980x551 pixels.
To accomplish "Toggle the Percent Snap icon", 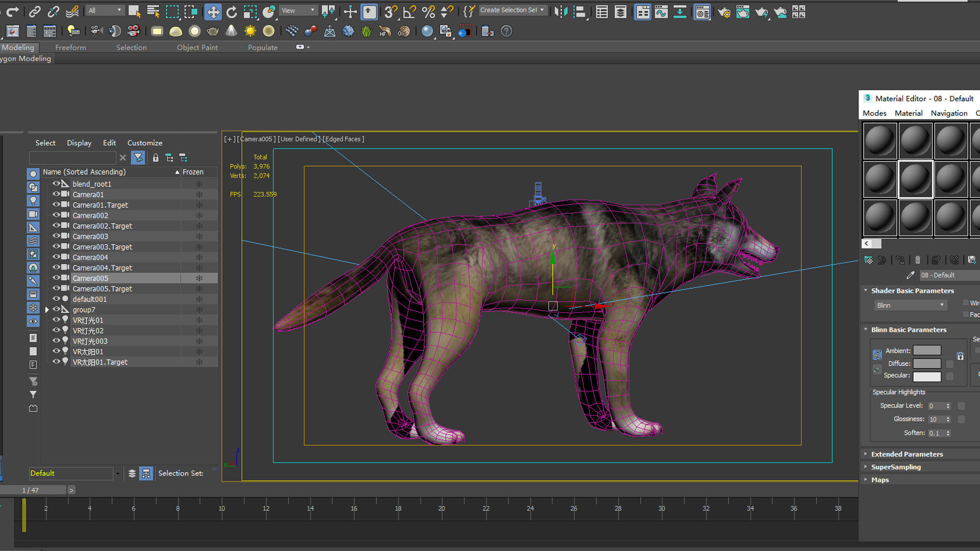I will (x=428, y=11).
